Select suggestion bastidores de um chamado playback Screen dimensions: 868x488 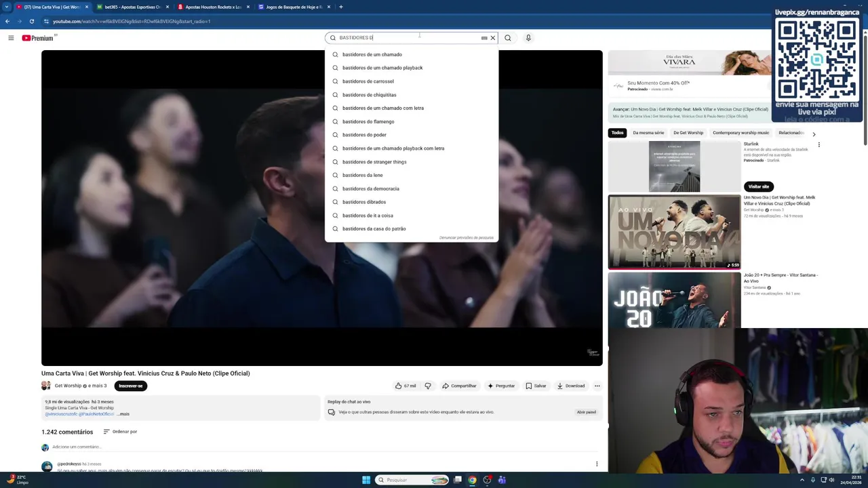coord(412,68)
